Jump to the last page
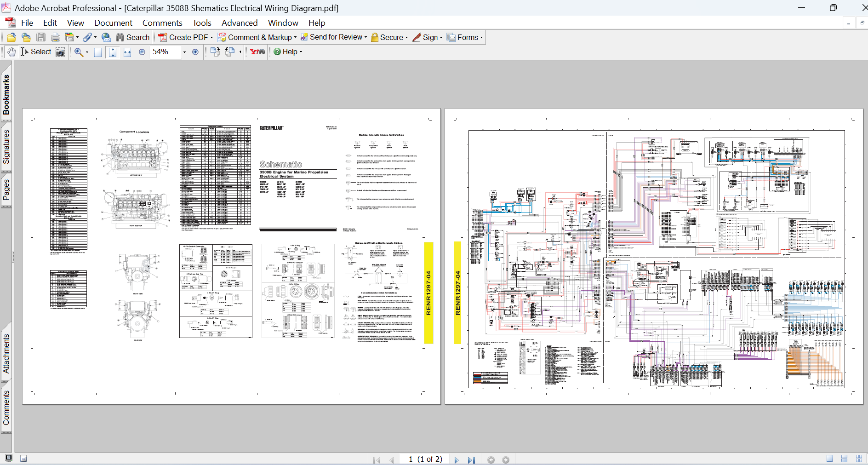The image size is (868, 465). coord(471,459)
